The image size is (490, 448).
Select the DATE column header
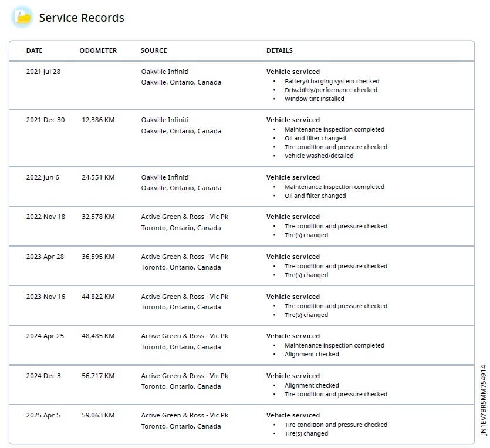click(x=35, y=50)
